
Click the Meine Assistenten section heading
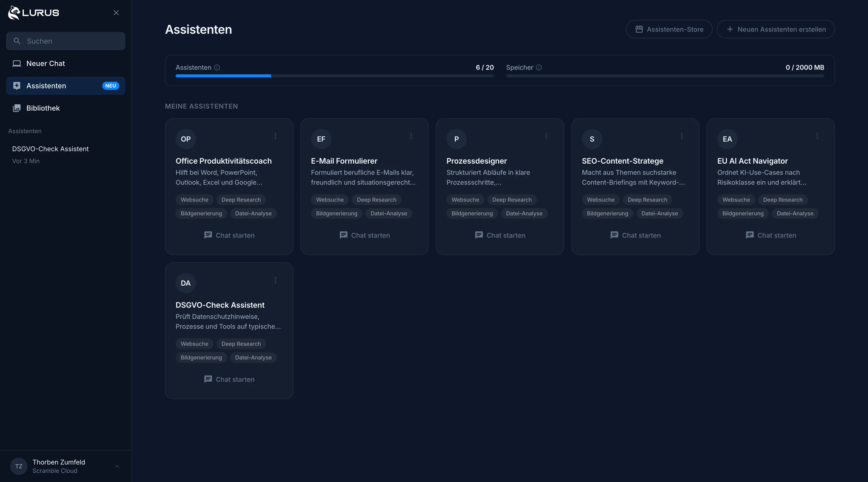[x=202, y=106]
